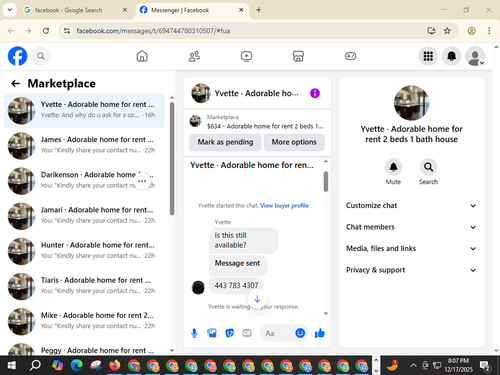The width and height of the screenshot is (500, 375).
Task: Open the Friends icon in top navigation
Action: (194, 56)
